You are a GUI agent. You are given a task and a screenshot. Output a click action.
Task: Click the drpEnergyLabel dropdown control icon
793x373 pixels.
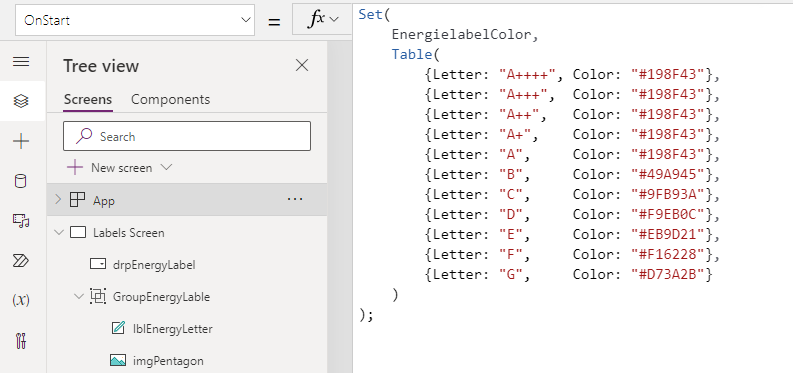click(98, 264)
